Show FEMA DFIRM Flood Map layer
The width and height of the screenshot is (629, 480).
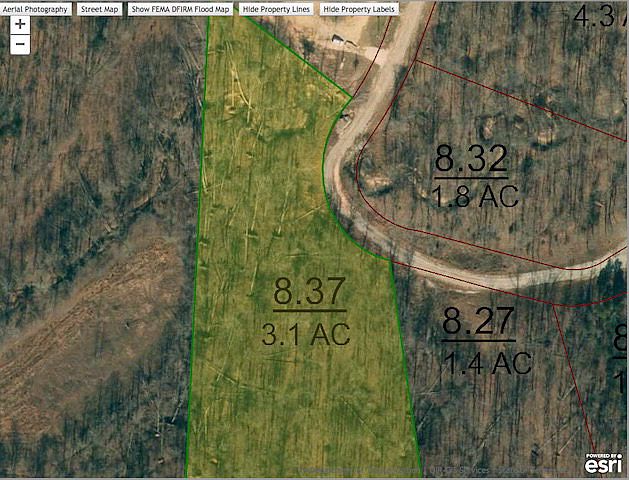click(x=181, y=9)
